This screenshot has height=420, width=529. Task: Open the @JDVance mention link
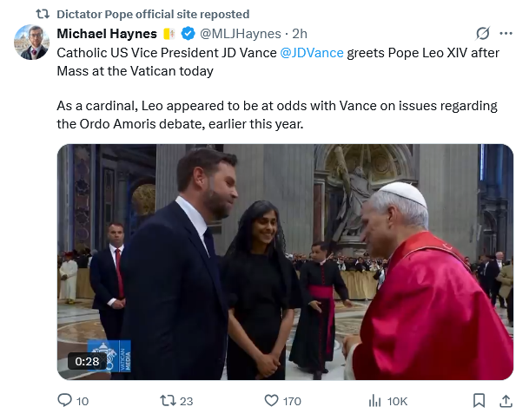(x=311, y=52)
